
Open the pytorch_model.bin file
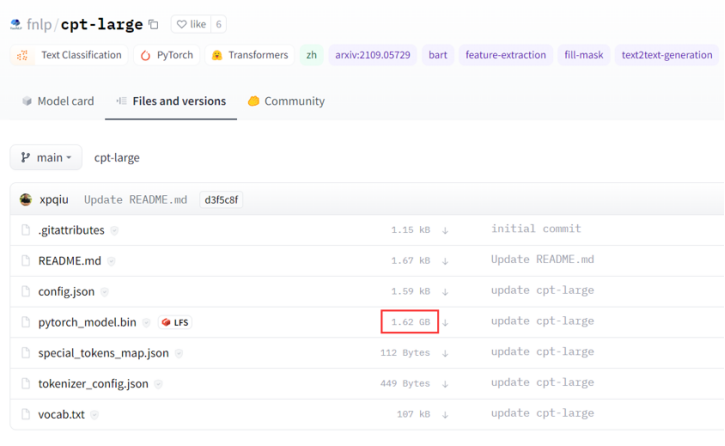(87, 322)
